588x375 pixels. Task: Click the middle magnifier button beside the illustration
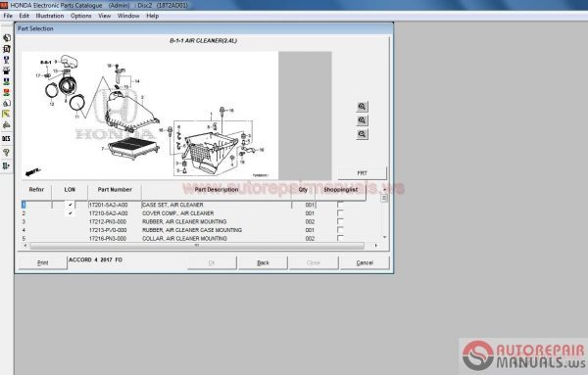[x=362, y=120]
